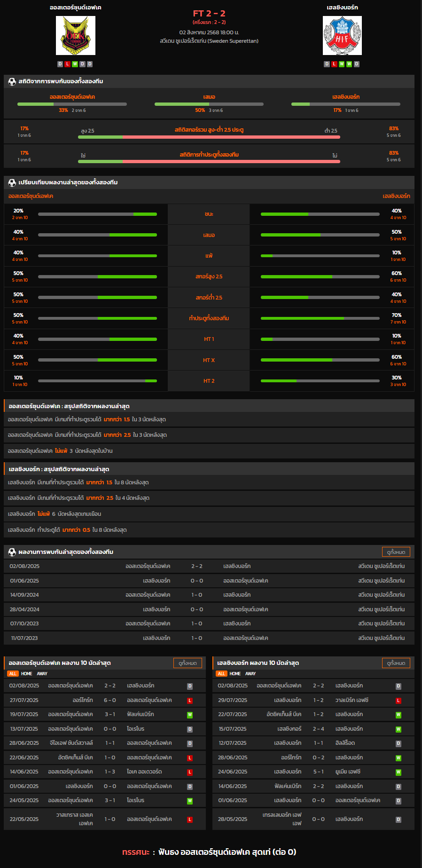
Task: Click red L form badge under เฮลซิงบอร์ก crest
Action: [334, 64]
